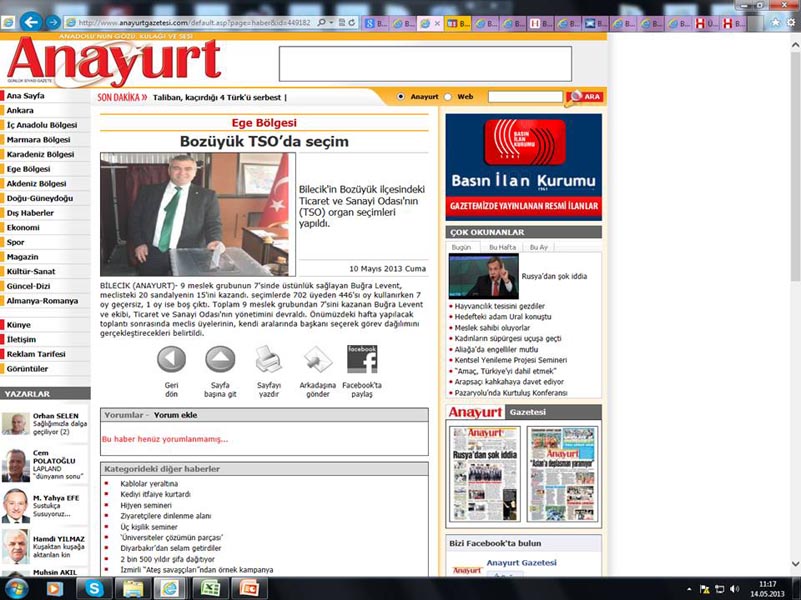801x600 pixels.
Task: Open Windows Media Player from taskbar
Action: point(55,589)
